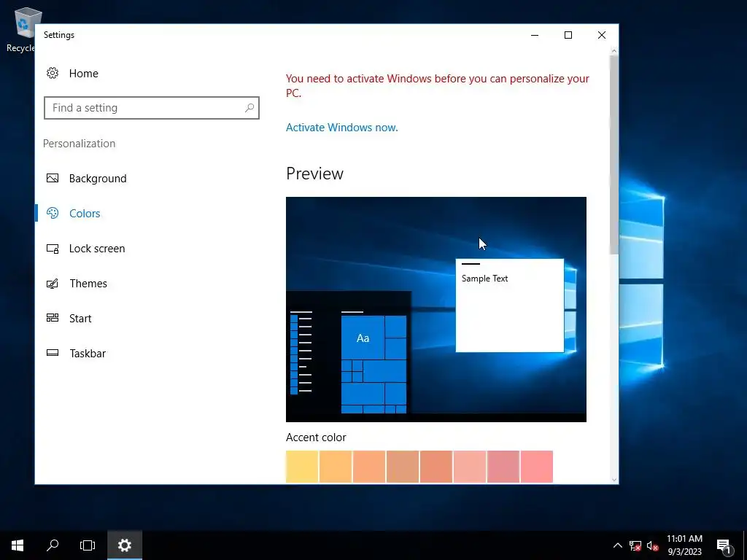Select the fourth, tan-orange accent swatch
The image size is (747, 560).
pyautogui.click(x=403, y=467)
